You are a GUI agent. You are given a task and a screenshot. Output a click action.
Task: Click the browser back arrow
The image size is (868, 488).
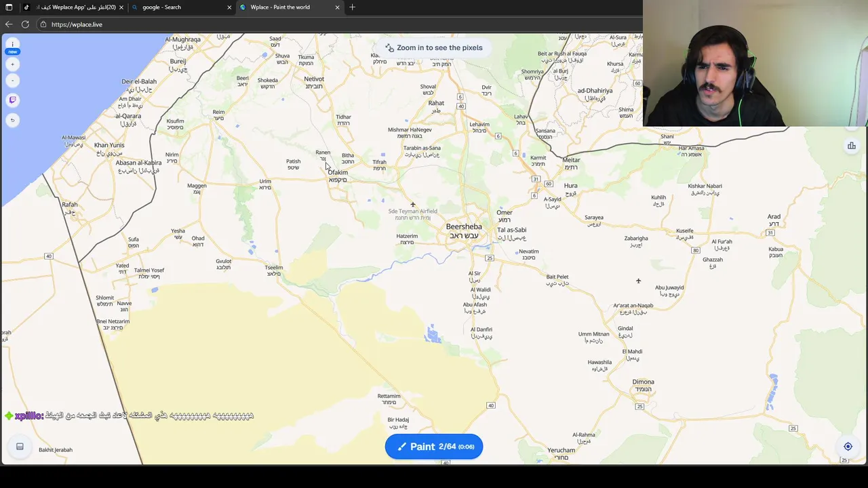click(x=9, y=24)
